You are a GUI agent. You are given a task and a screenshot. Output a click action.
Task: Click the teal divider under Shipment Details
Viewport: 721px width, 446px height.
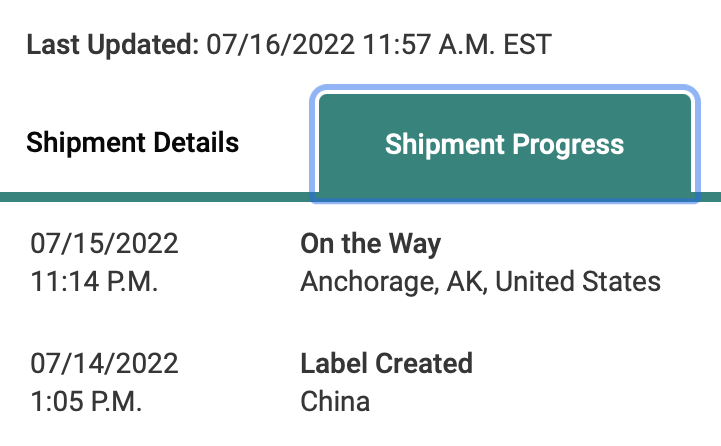(150, 195)
